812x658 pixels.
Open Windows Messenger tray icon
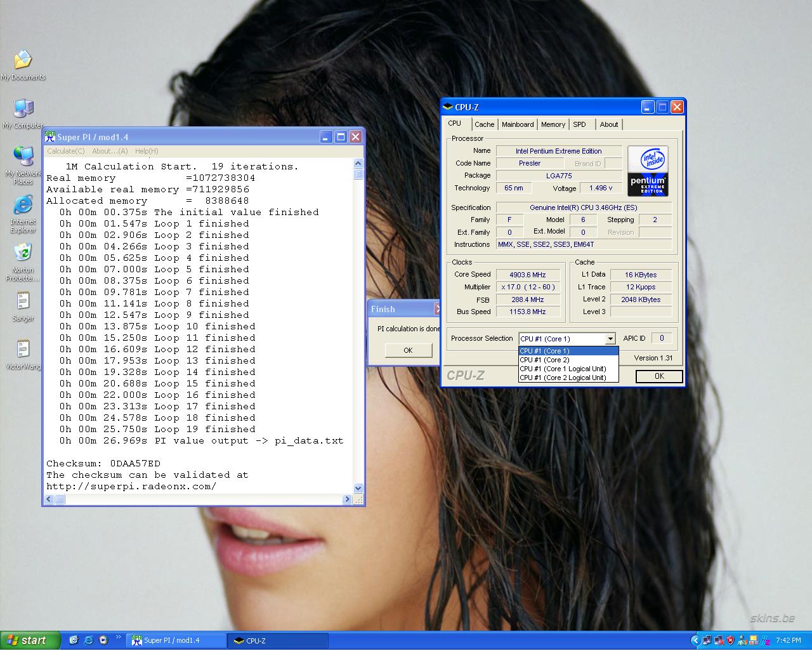click(x=742, y=640)
